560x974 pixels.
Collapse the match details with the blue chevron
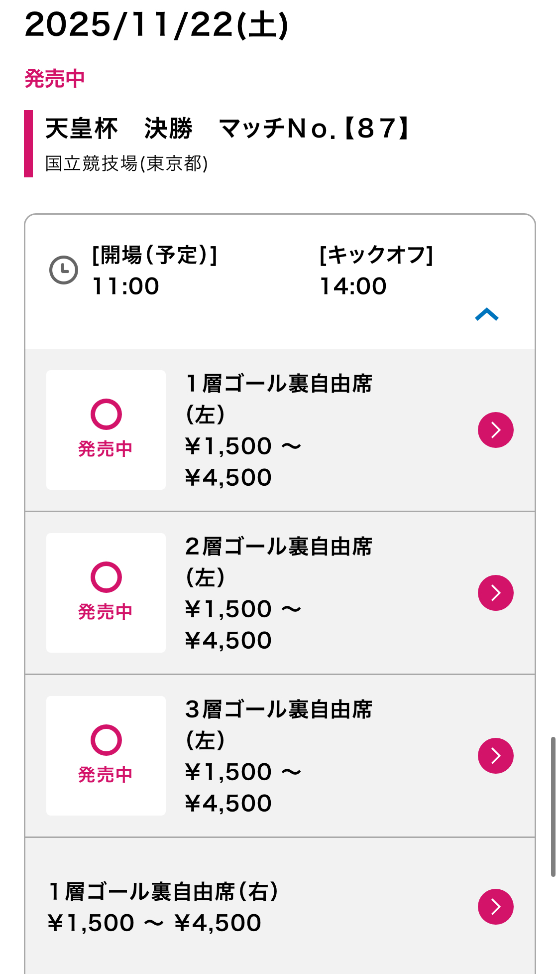486,314
